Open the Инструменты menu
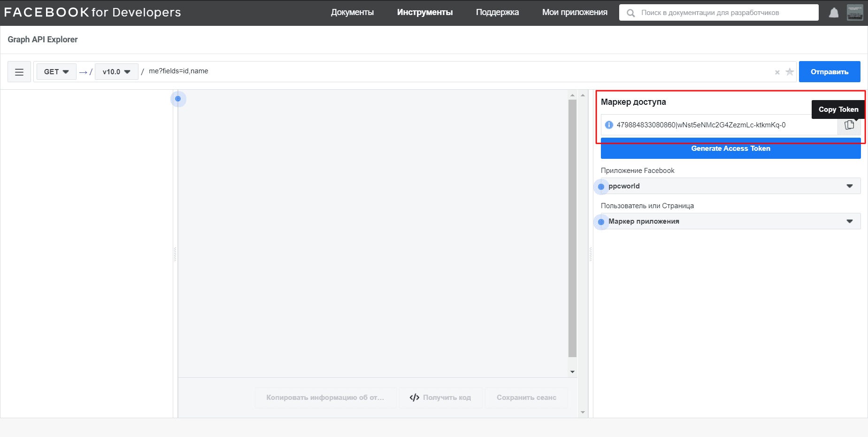 (425, 12)
